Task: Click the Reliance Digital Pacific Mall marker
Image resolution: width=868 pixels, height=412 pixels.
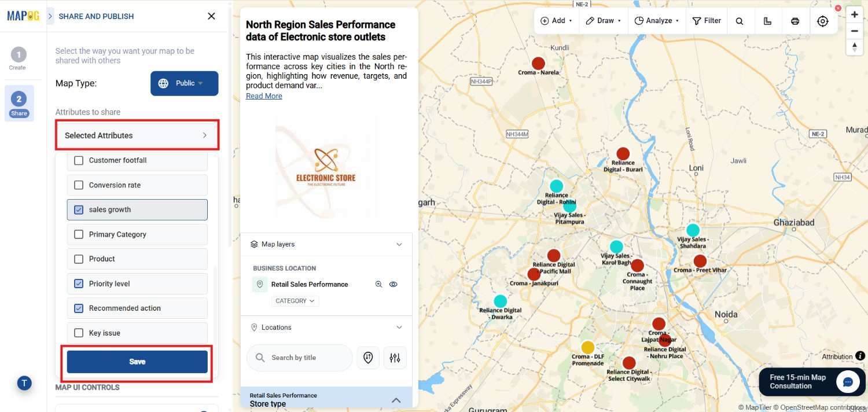Action: tap(554, 255)
